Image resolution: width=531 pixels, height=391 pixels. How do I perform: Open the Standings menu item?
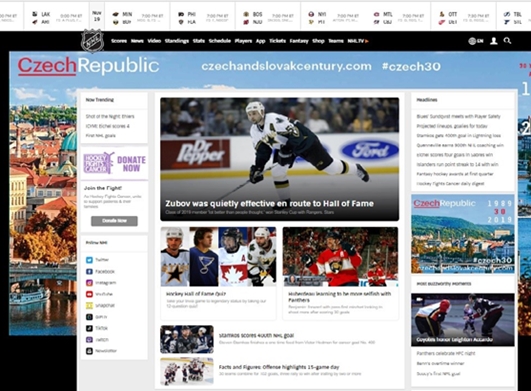pyautogui.click(x=177, y=41)
